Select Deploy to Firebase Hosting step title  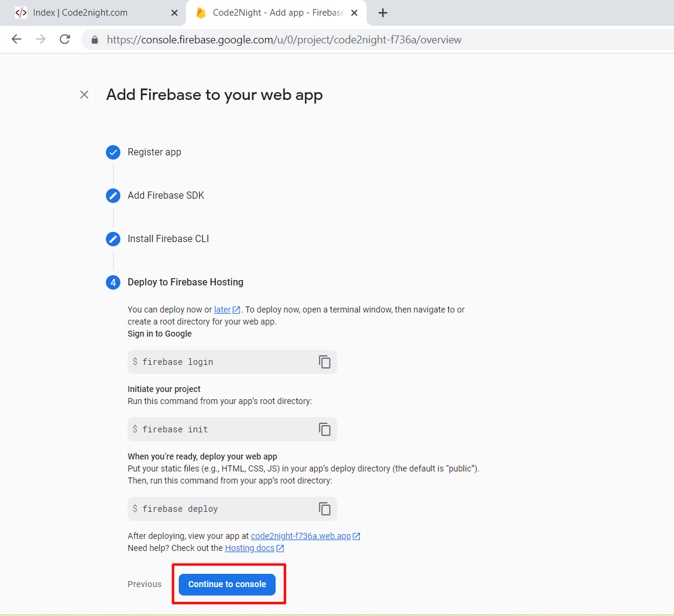click(185, 282)
